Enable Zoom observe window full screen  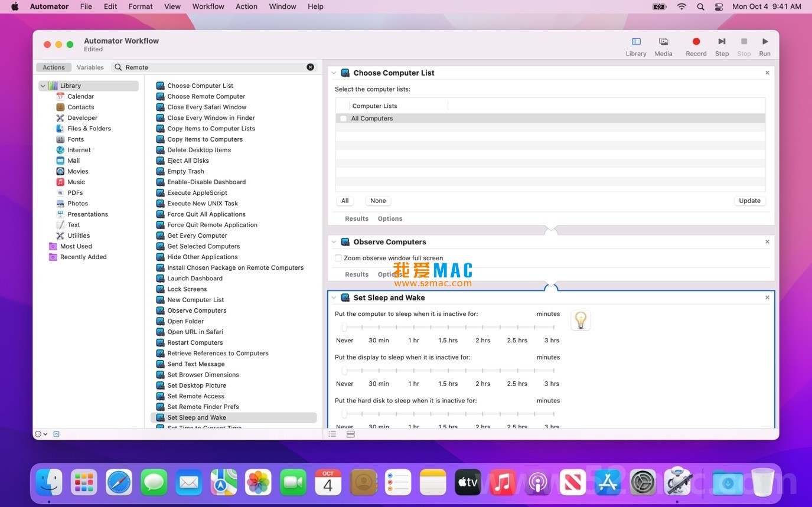click(x=338, y=258)
